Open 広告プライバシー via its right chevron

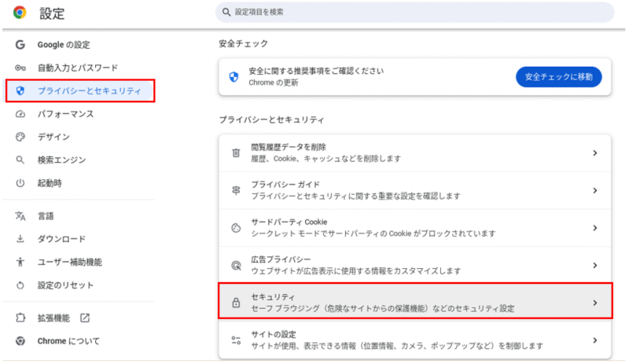tap(595, 265)
